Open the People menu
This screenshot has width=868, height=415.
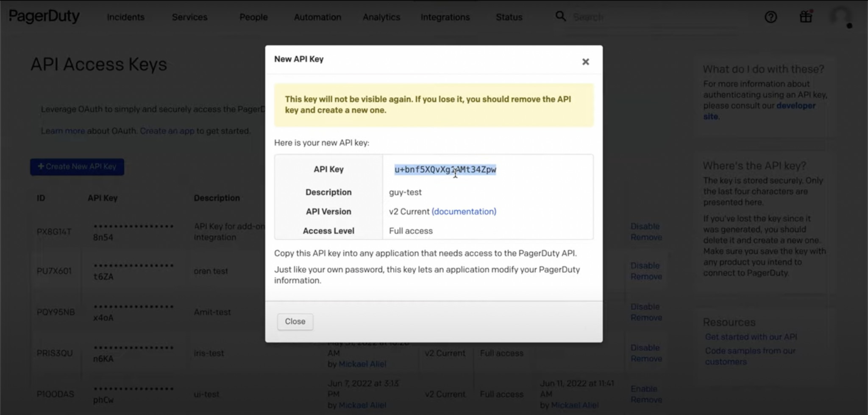[x=253, y=17]
